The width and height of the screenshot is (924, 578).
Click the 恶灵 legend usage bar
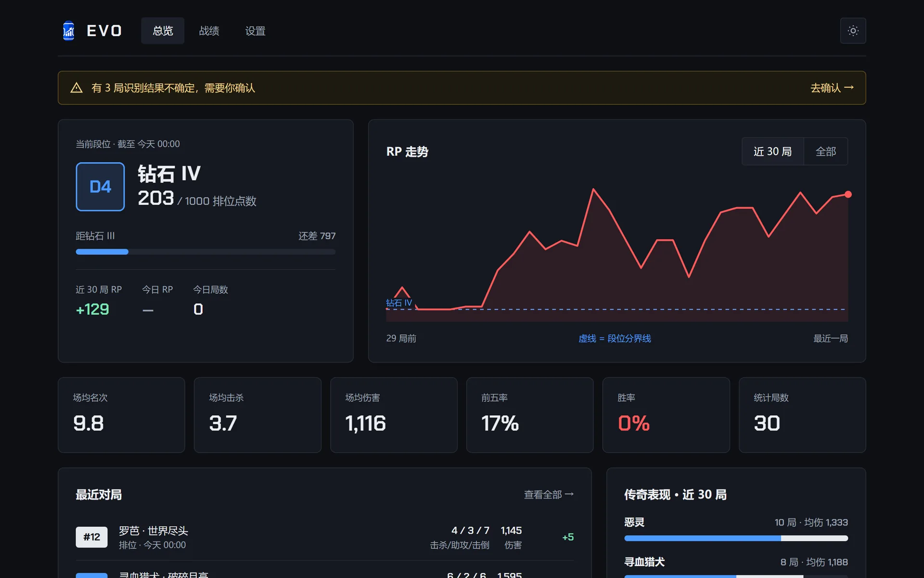tap(736, 539)
